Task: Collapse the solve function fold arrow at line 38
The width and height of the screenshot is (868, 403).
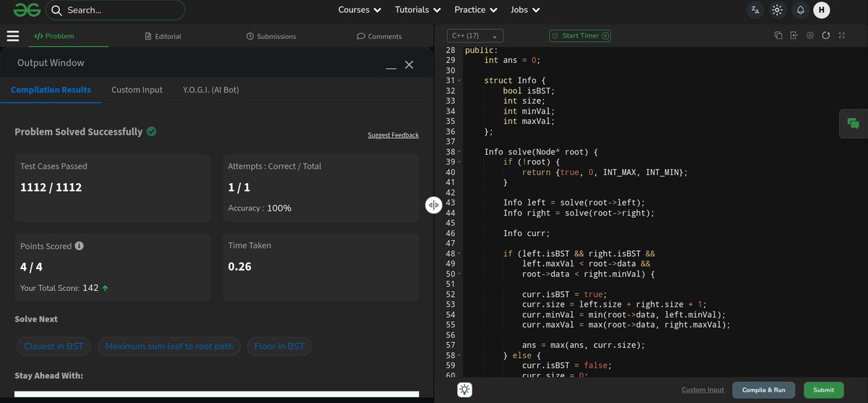Action: [459, 152]
